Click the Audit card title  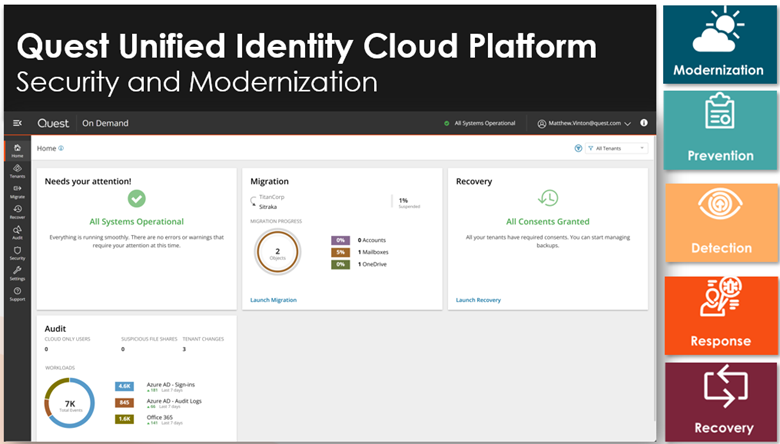(55, 329)
